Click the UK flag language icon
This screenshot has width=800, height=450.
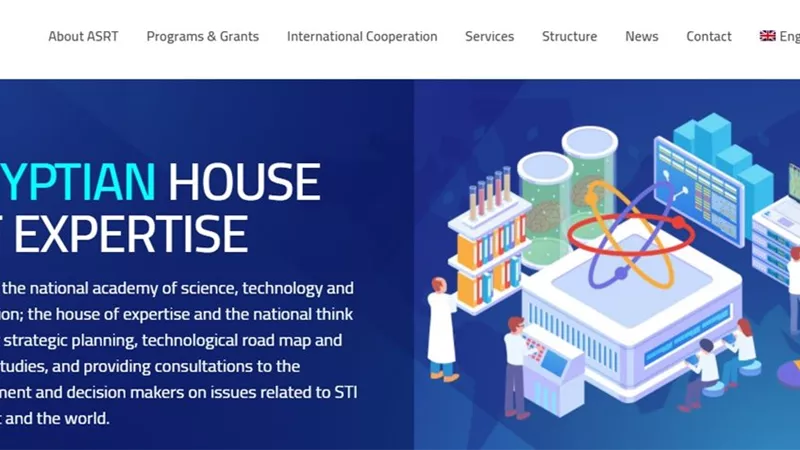[x=767, y=36]
